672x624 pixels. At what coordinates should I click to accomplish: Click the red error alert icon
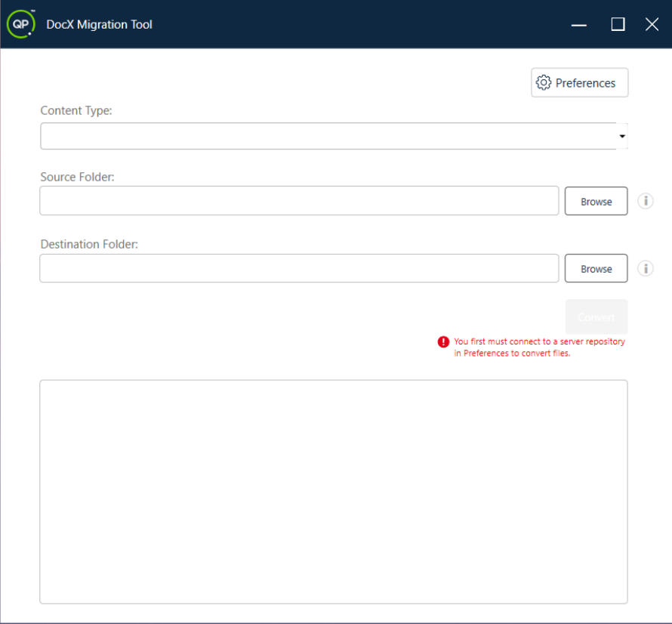[x=443, y=341]
